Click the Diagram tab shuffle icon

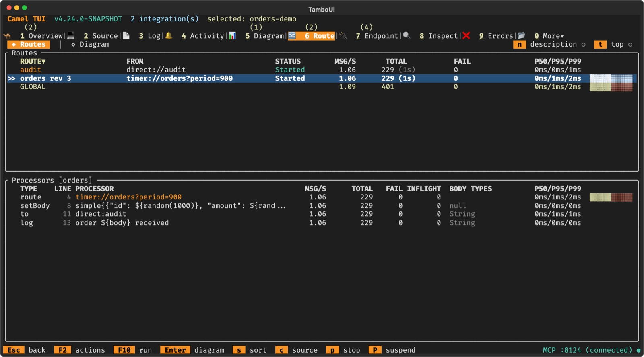click(x=292, y=36)
